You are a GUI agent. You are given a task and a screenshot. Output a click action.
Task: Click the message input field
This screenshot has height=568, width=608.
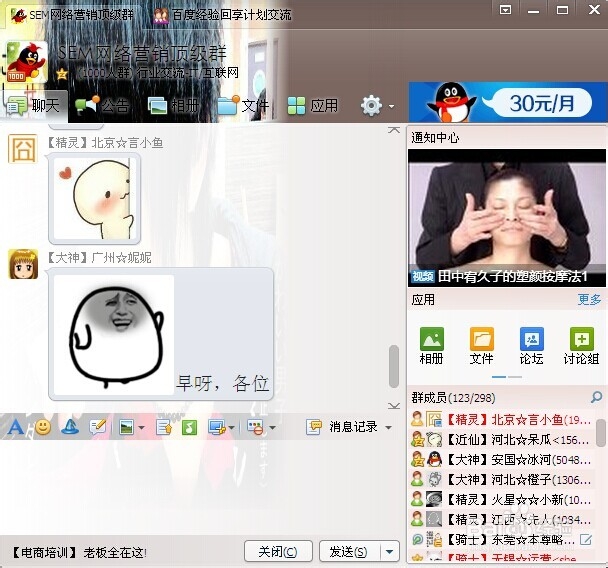[202, 487]
